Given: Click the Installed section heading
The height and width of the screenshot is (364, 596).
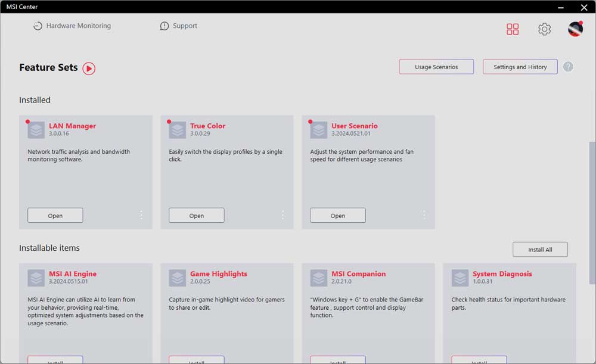Looking at the screenshot, I should click(35, 100).
